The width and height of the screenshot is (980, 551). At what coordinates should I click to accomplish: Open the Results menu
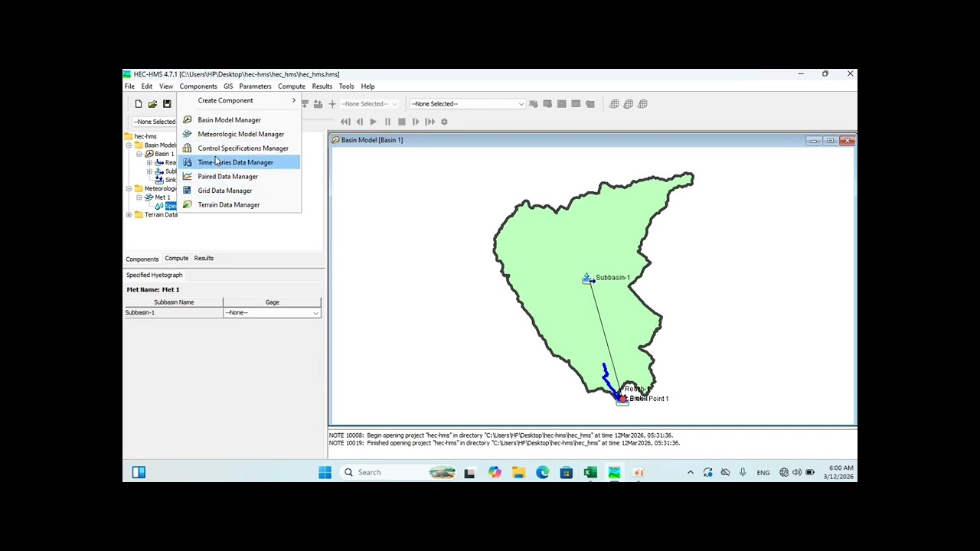coord(322,86)
